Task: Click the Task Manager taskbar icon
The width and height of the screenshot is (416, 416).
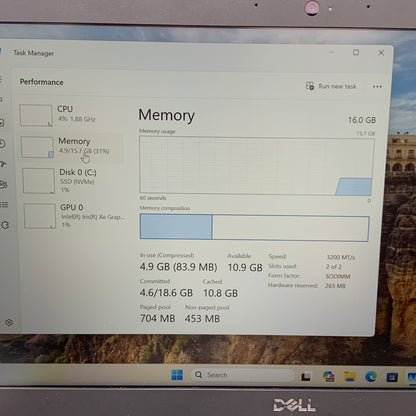Action: [x=412, y=377]
